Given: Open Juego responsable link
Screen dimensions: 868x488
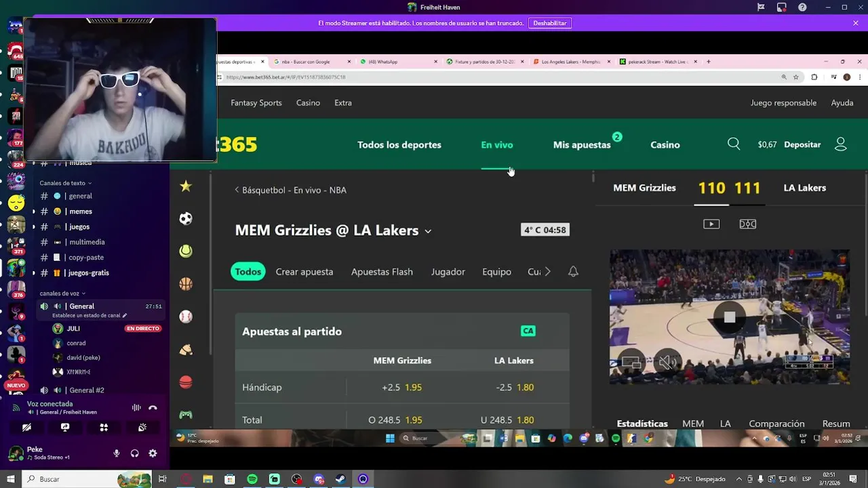Looking at the screenshot, I should tap(783, 103).
